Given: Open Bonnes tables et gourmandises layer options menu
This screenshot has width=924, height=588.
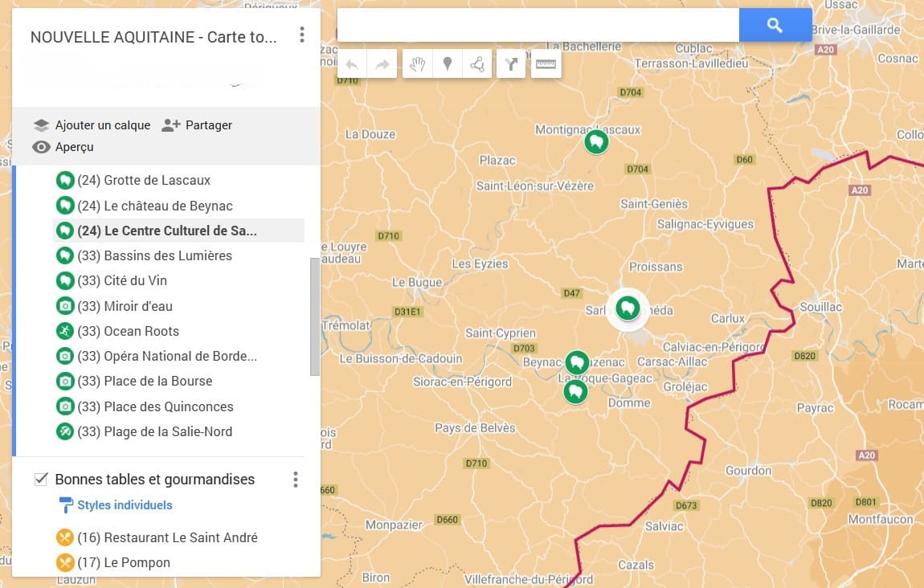Looking at the screenshot, I should 295,480.
